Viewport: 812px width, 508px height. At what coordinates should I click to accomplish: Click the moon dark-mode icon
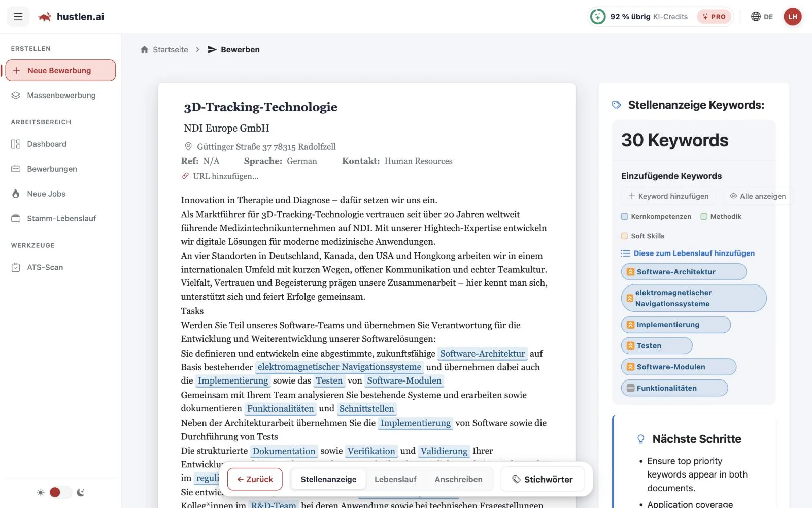click(81, 492)
